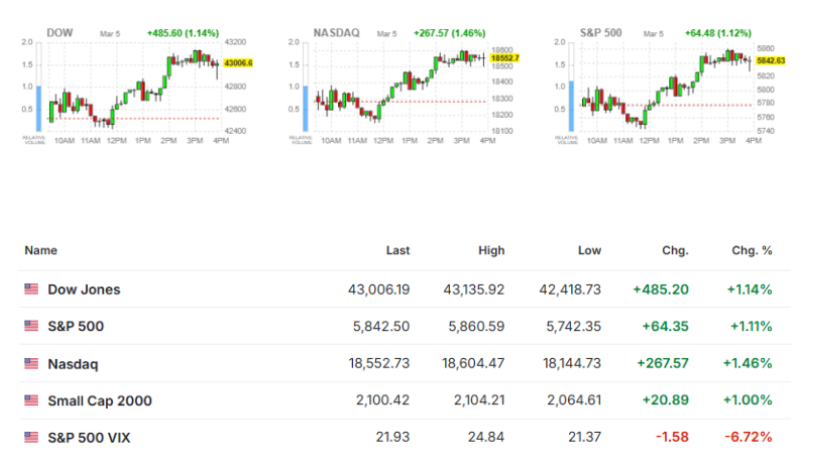The image size is (822, 455).
Task: Select Dow Jones percent change +1.14%
Action: pos(749,289)
